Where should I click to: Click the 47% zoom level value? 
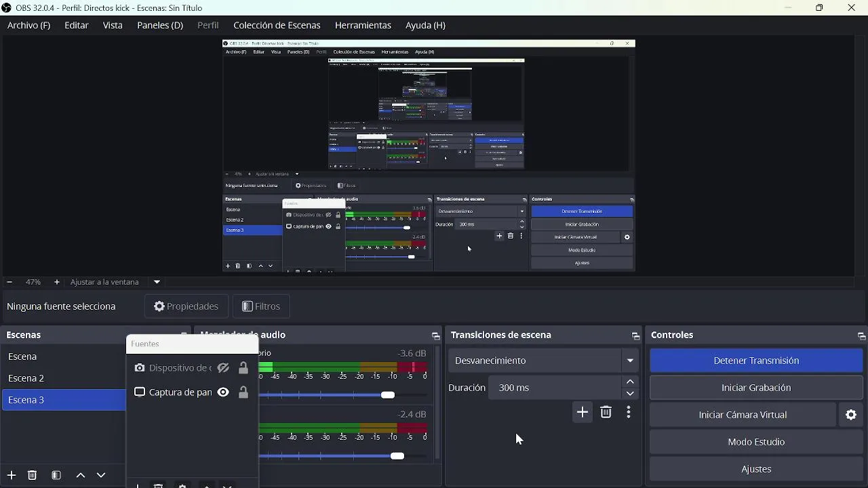coord(33,282)
